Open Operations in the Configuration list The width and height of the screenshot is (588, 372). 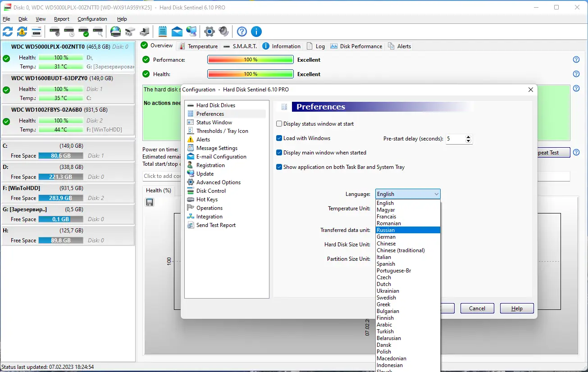pos(210,208)
